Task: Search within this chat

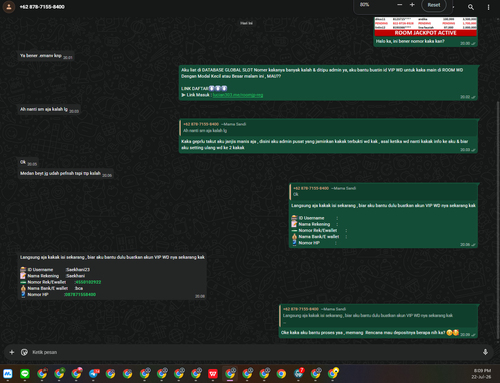Action: pos(471,7)
